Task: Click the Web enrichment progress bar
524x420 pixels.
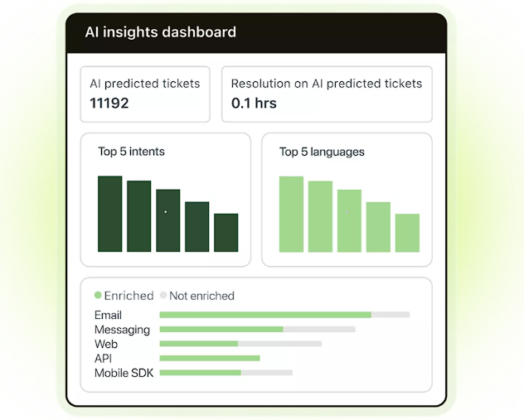Action: [x=240, y=344]
